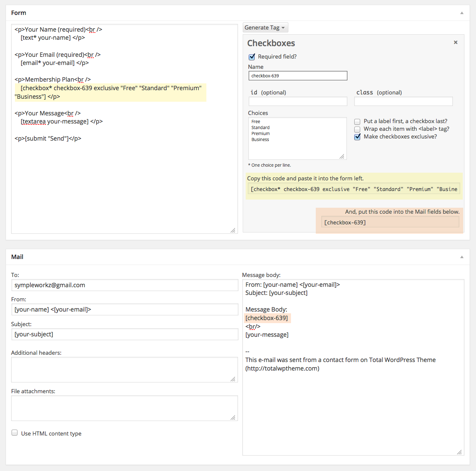The image size is (476, 471).
Task: Open the Generate Tag dropdown
Action: [265, 28]
